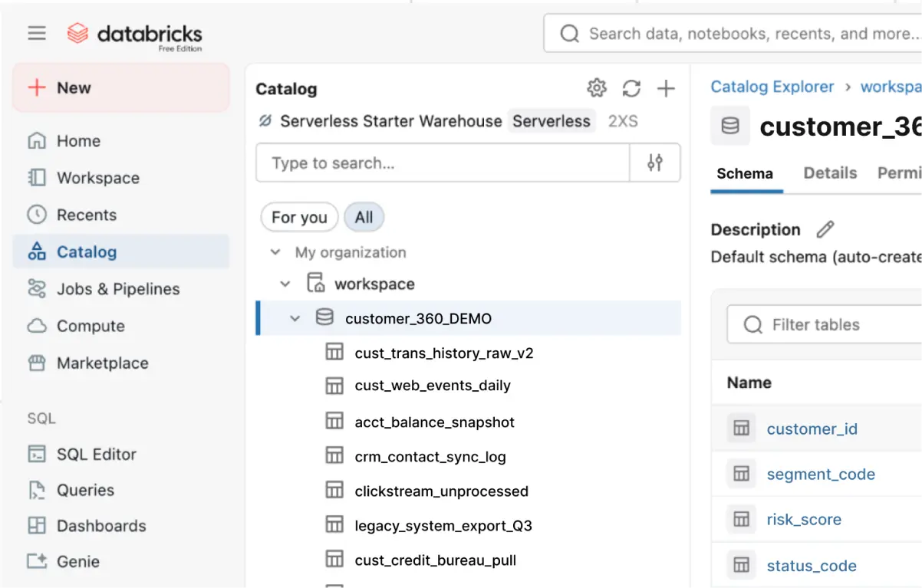The image size is (922, 588).
Task: Open the catalog search filter options
Action: pos(654,163)
